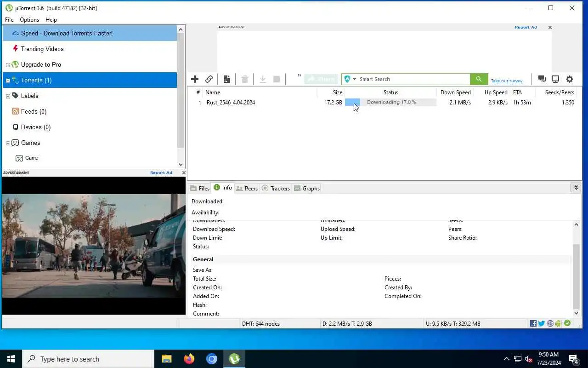Sort by Down Speed column header
588x368 pixels.
click(455, 92)
